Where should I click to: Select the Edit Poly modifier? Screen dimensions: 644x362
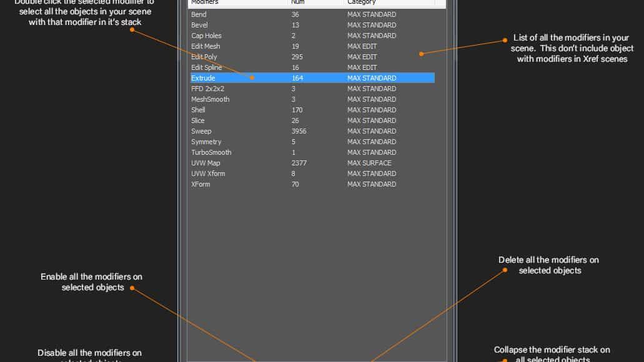point(204,57)
